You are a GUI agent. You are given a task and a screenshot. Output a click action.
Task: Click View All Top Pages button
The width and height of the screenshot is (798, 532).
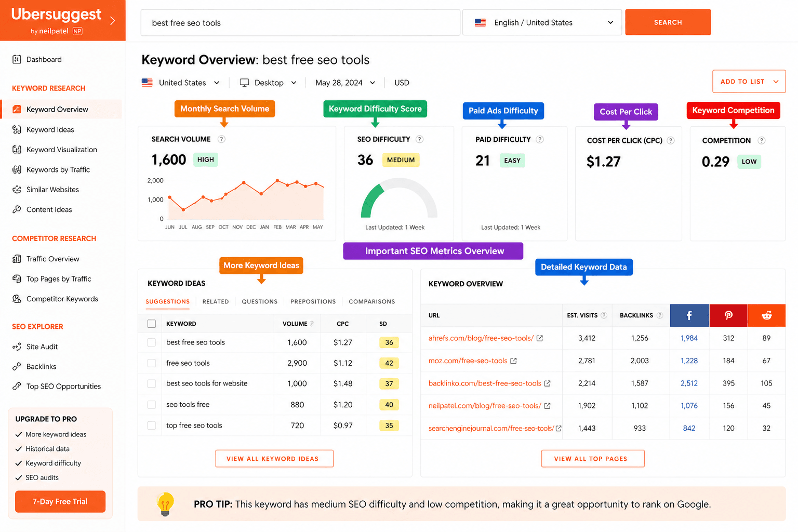593,459
